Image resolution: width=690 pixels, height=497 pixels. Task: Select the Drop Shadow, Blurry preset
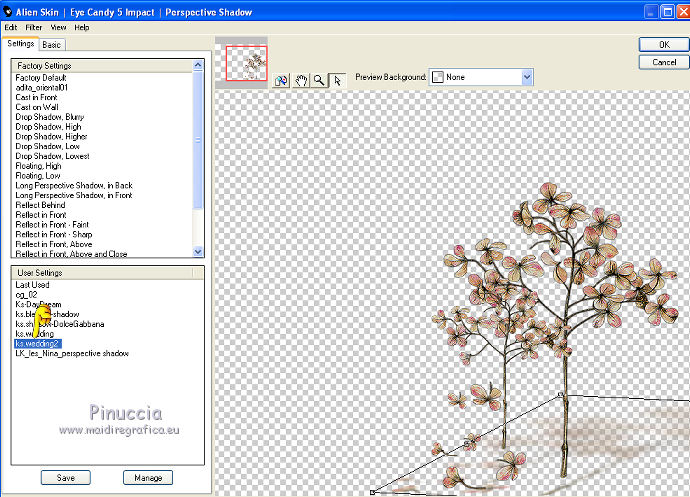[49, 117]
